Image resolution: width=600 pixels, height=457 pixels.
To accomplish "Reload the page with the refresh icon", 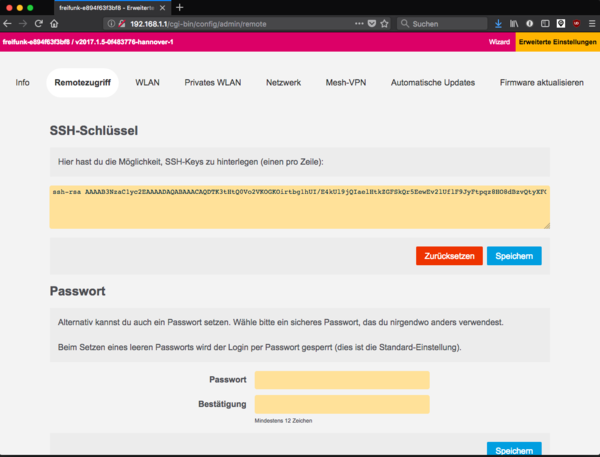I will pos(38,24).
